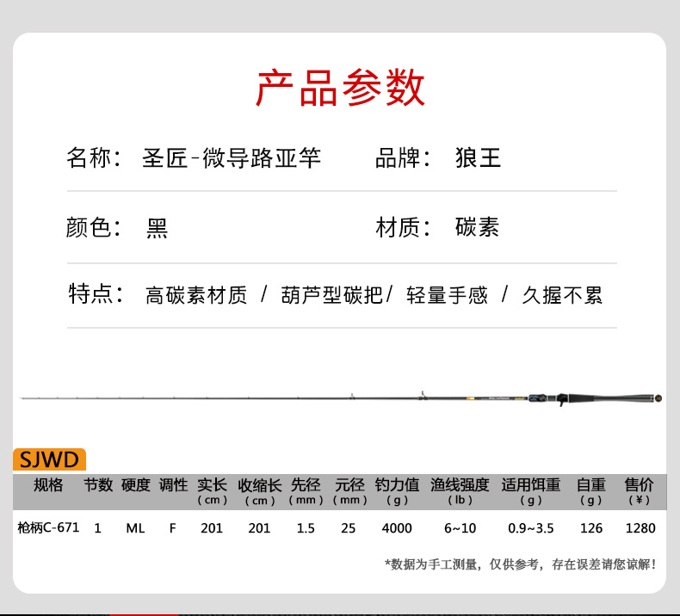
Task: Click the 实长 column header
Action: click(212, 491)
